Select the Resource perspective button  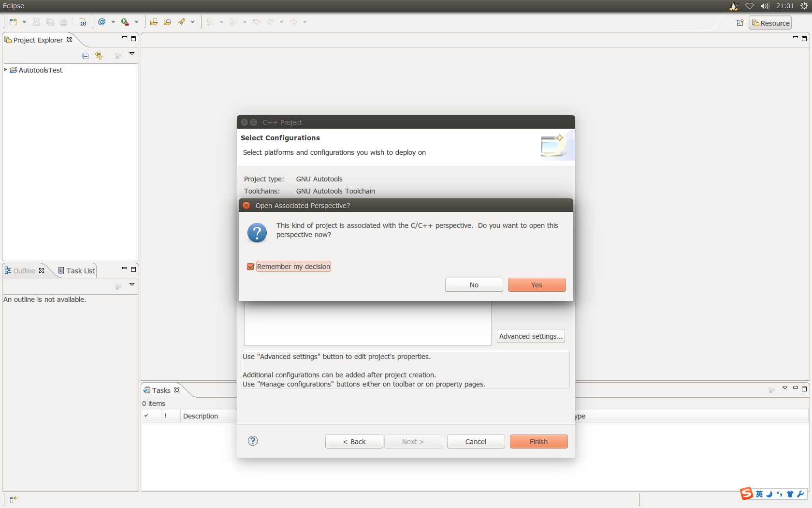[770, 23]
